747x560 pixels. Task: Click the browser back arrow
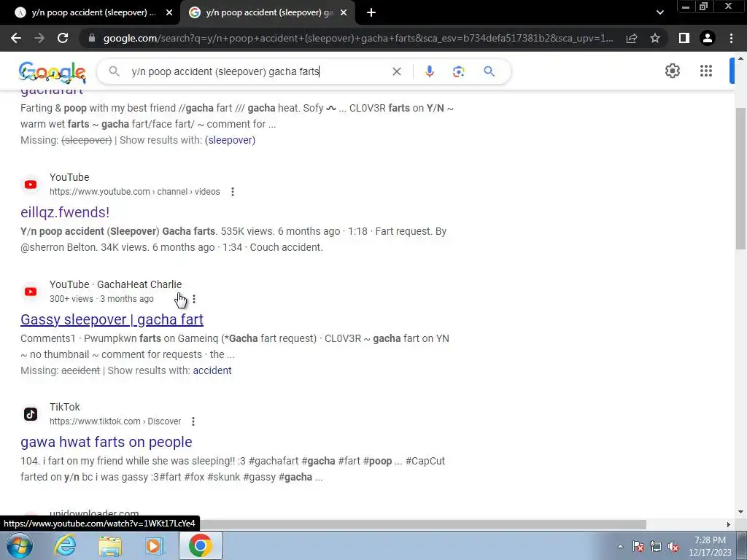(16, 38)
